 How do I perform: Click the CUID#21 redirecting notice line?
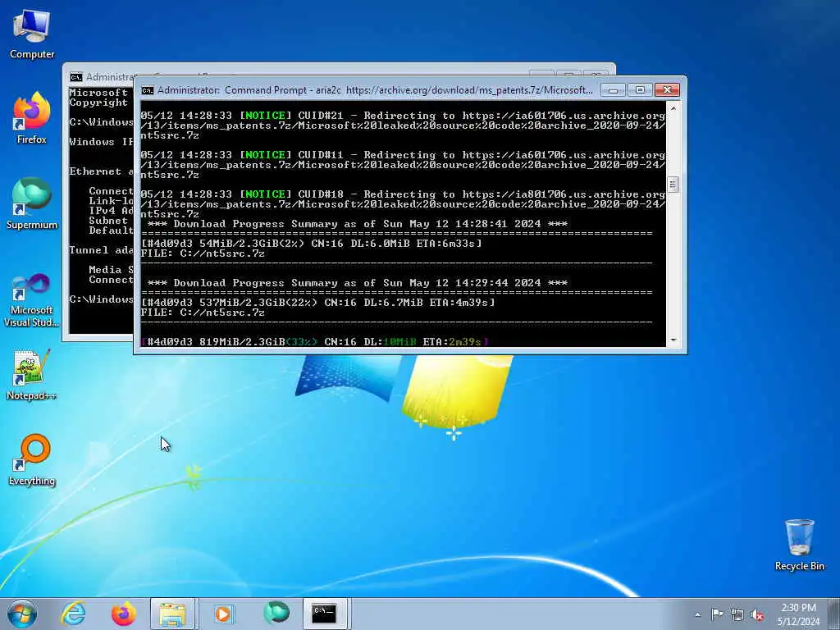point(403,126)
